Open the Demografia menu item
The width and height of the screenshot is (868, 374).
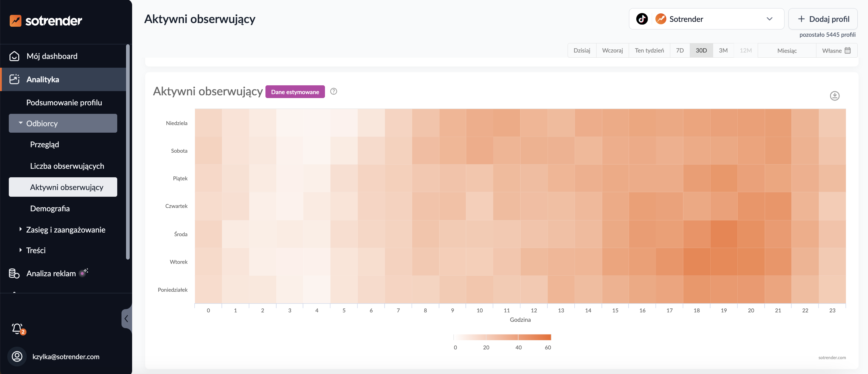coord(50,209)
